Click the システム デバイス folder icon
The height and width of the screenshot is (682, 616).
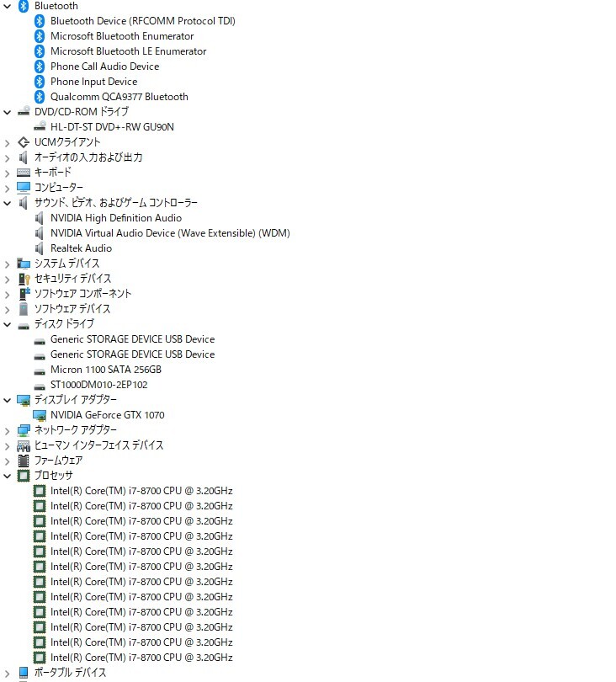tap(24, 264)
